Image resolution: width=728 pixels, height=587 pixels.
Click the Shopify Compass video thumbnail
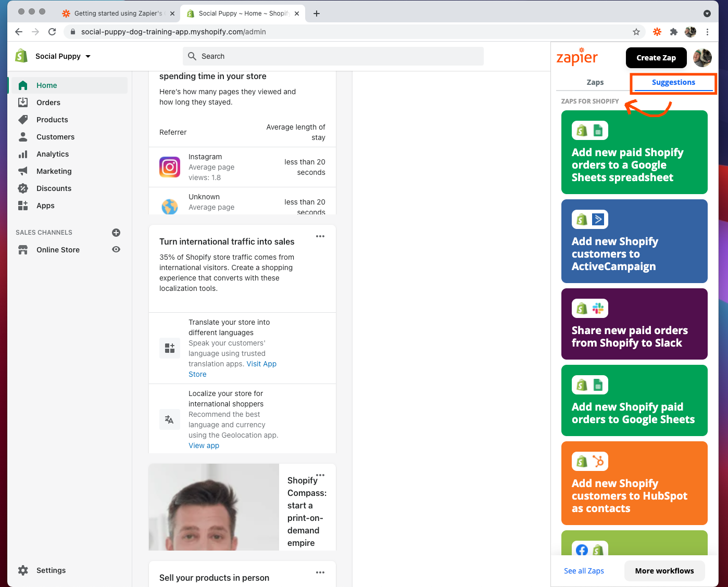pos(214,507)
